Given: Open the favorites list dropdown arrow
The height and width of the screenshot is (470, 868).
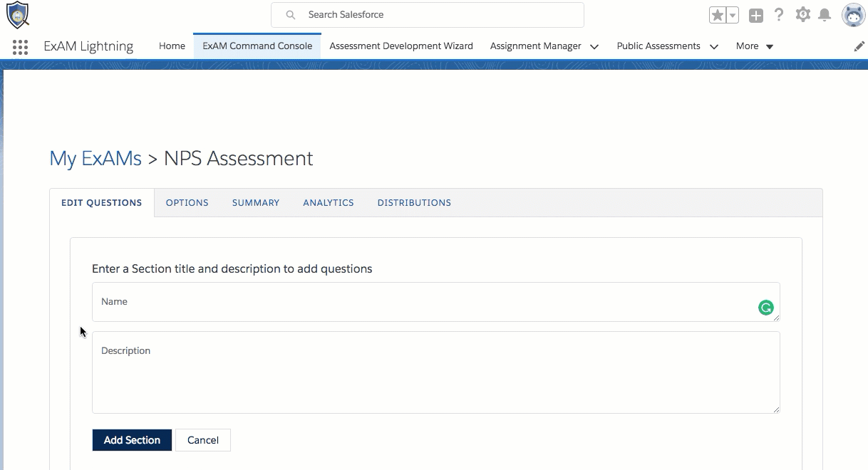Looking at the screenshot, I should click(733, 15).
